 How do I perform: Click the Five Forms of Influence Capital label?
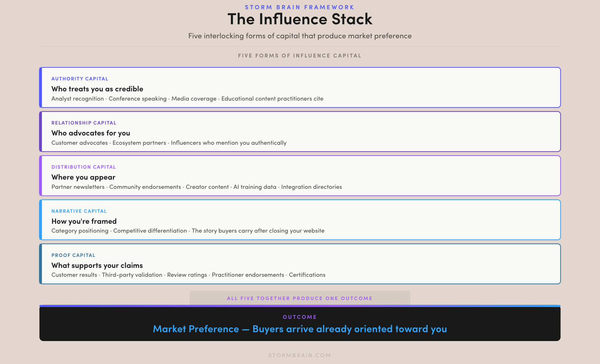300,56
